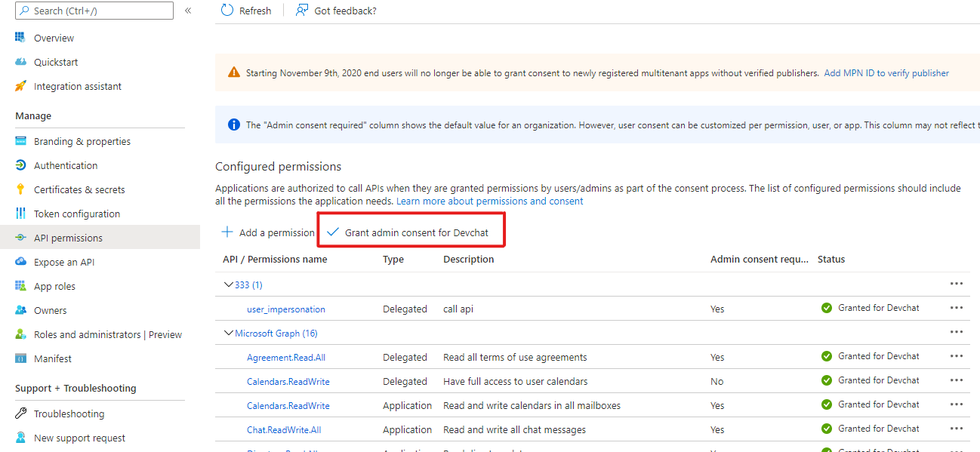Open more options for user_impersonation row
Image resolution: width=980 pixels, height=452 pixels.
tap(957, 308)
